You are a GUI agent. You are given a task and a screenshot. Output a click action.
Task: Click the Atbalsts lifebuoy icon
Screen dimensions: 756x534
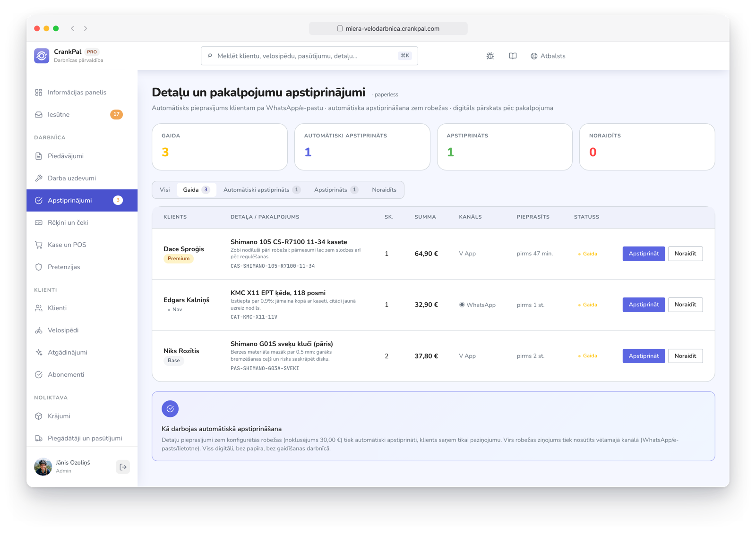pyautogui.click(x=534, y=56)
